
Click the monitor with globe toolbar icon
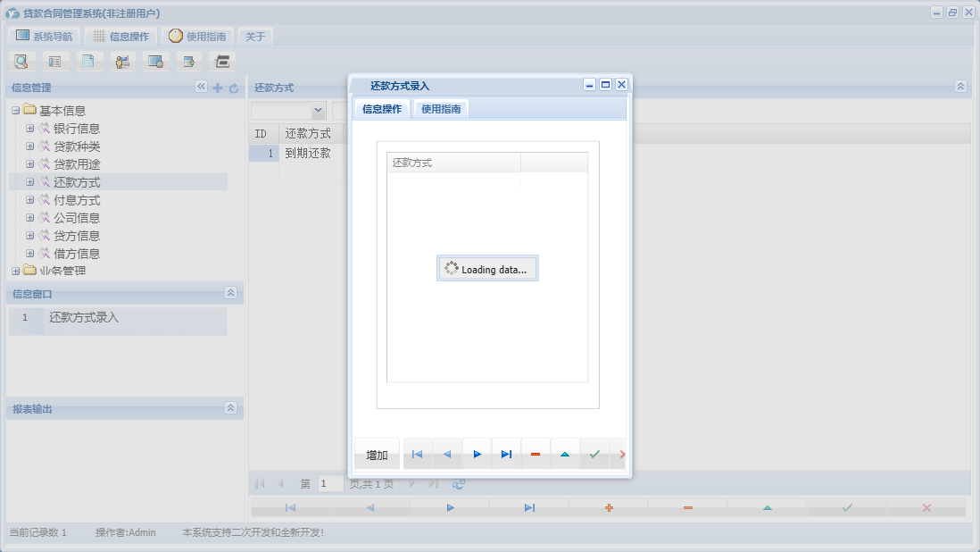(x=155, y=62)
